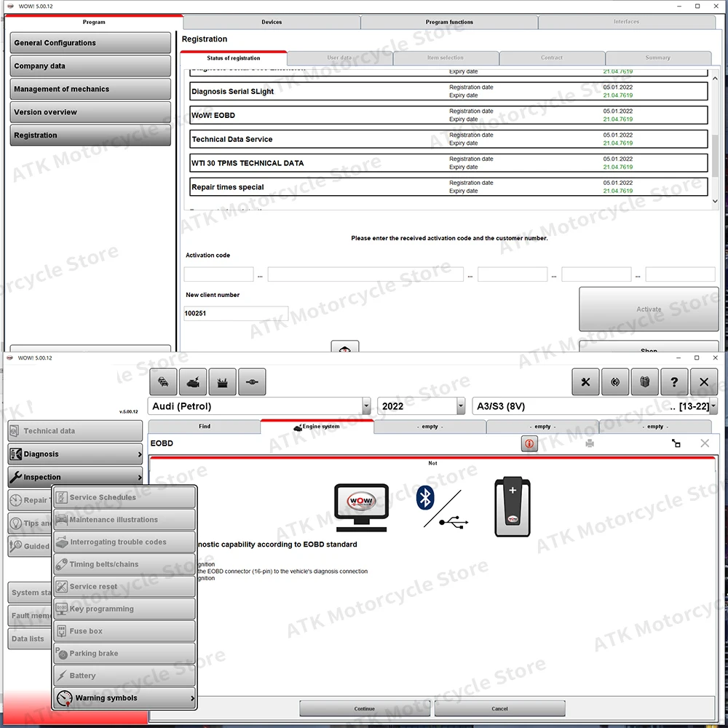Open the Interfaces tab in upper window
This screenshot has width=728, height=728.
pos(626,22)
